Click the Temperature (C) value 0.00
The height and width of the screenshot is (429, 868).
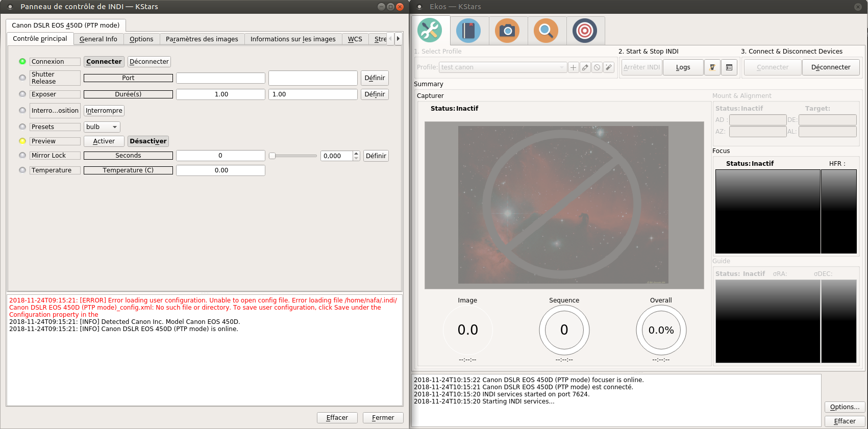tap(220, 170)
